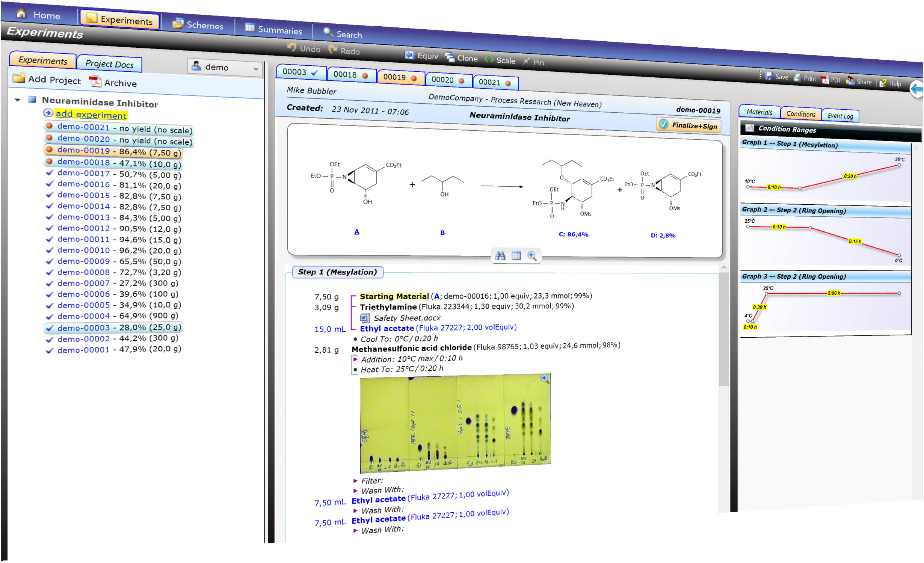Screen dimensions: 924x563
Task: Click the add experiment link
Action: tap(91, 114)
